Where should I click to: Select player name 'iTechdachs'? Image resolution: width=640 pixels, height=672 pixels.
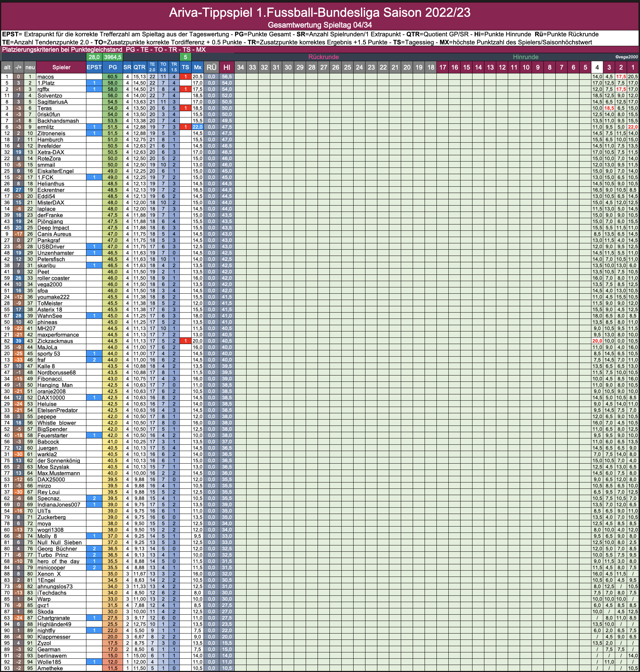52,593
